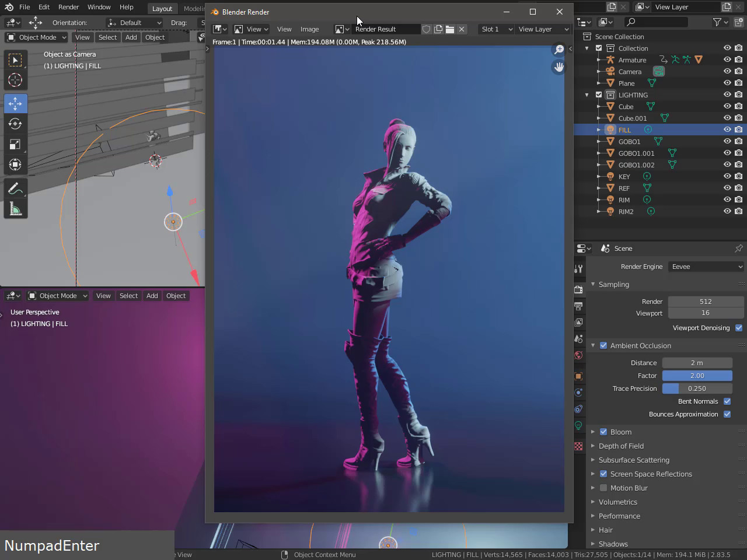
Task: Open the View Layer dropdown in render window
Action: pyautogui.click(x=543, y=29)
